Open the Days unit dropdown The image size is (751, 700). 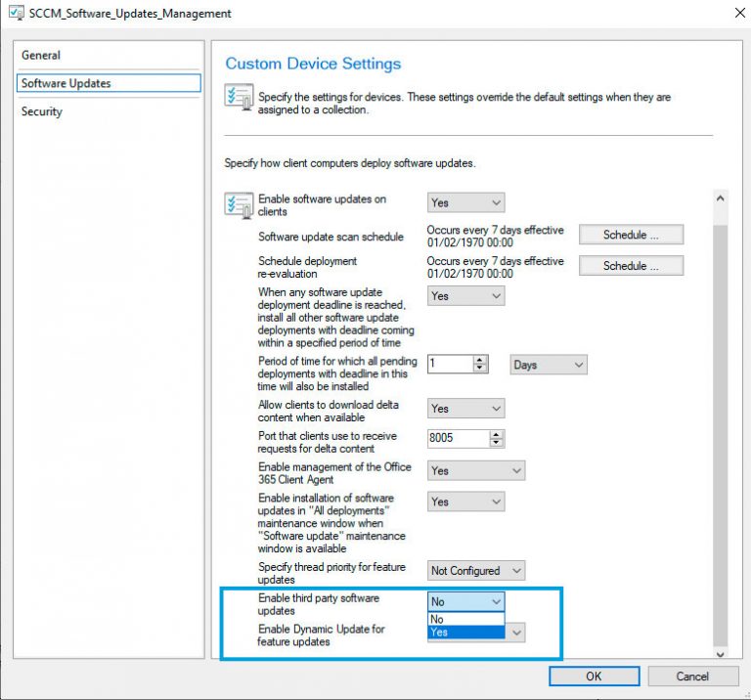[x=549, y=365]
